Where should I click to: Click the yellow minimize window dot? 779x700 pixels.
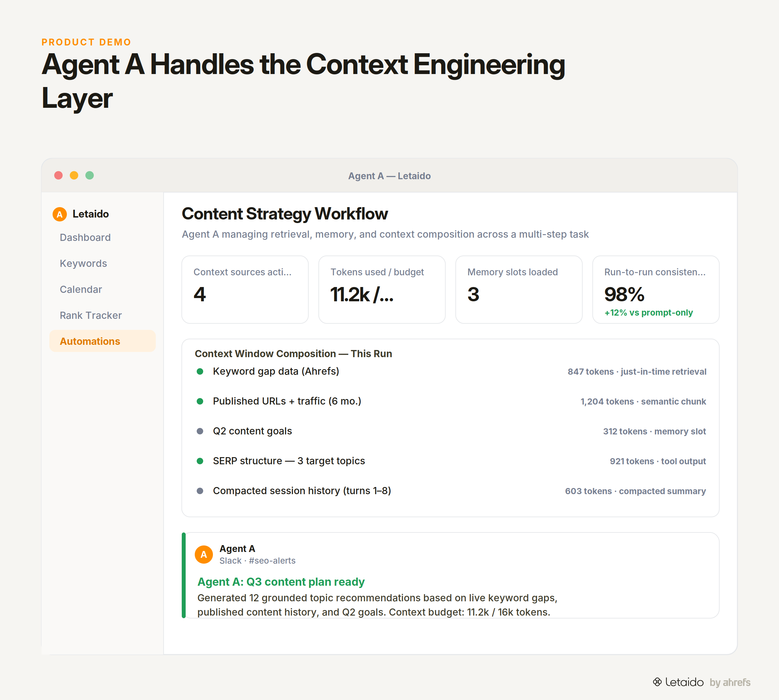click(x=74, y=175)
